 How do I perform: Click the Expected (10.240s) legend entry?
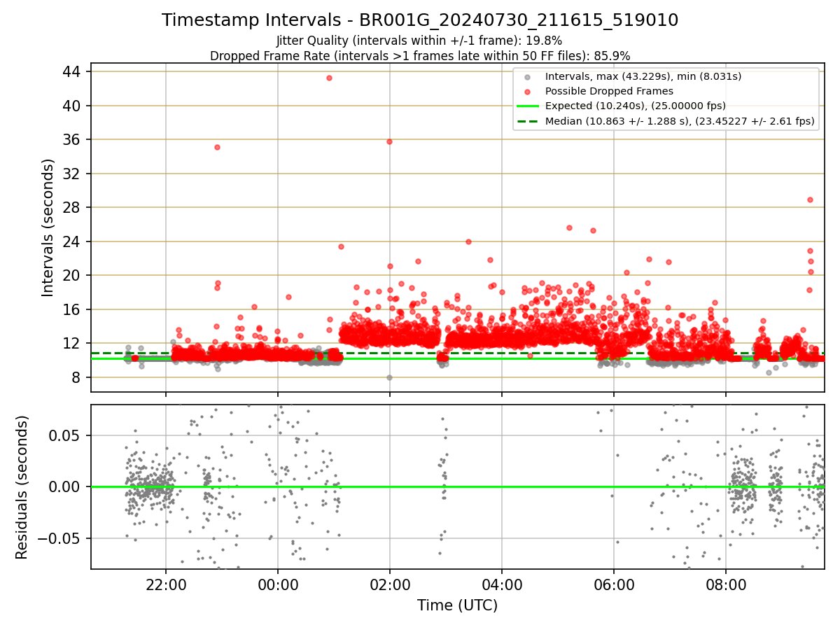pos(635,106)
